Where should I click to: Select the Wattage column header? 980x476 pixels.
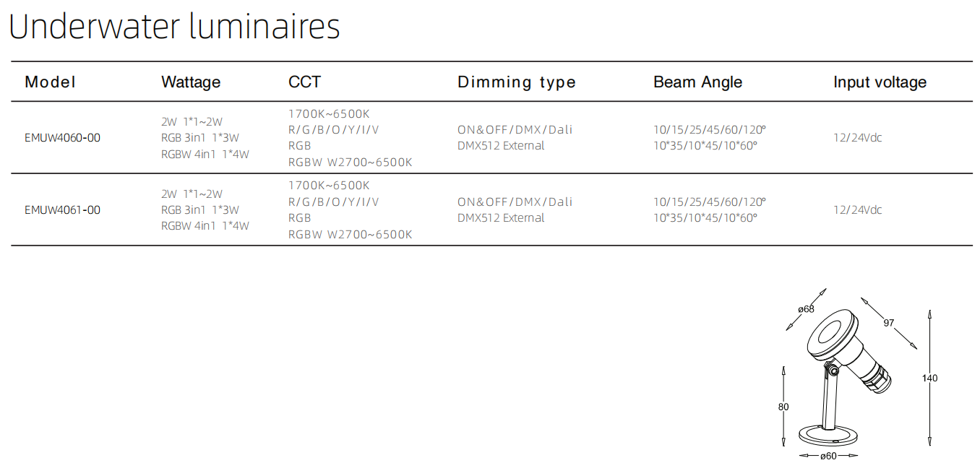pos(191,82)
